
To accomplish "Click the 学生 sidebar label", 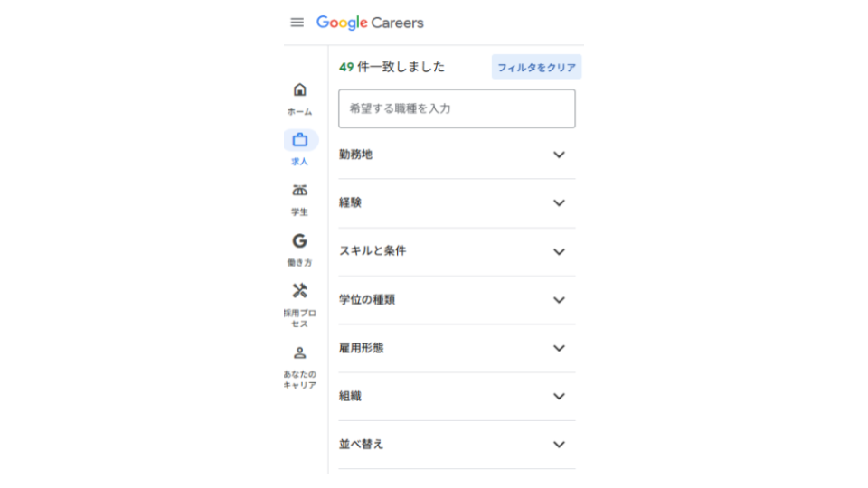I will (x=299, y=211).
